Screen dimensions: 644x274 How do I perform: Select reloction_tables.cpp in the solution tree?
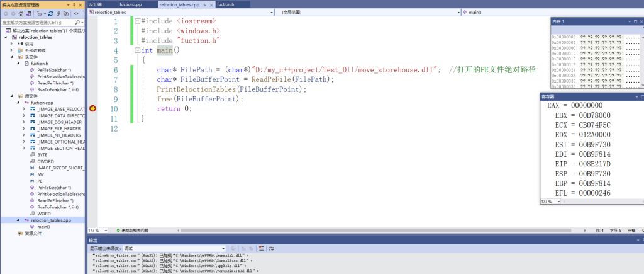[x=51, y=220]
